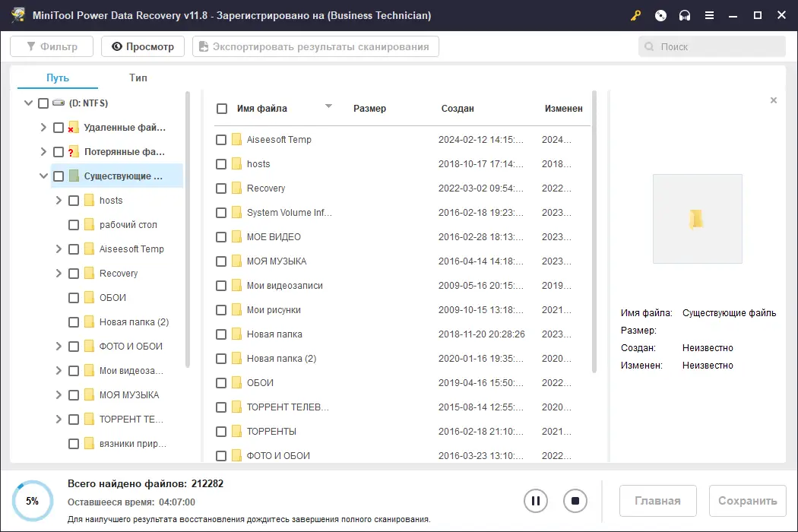Open the hamburger menu icon
Screen dimensions: 798x532
709,15
